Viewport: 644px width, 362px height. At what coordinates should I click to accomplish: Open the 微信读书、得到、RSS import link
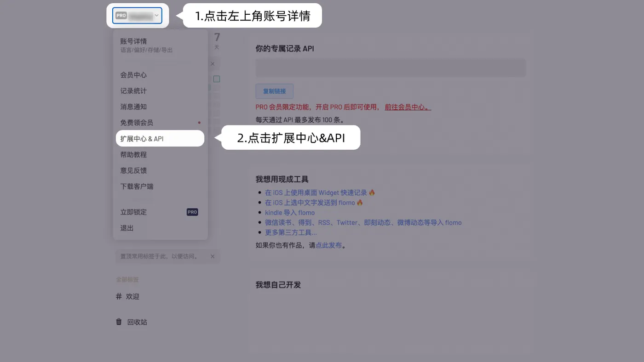(x=363, y=222)
